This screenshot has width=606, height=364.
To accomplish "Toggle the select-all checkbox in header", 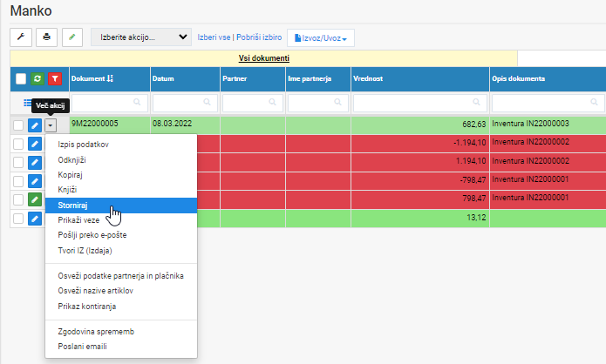I will click(x=21, y=78).
